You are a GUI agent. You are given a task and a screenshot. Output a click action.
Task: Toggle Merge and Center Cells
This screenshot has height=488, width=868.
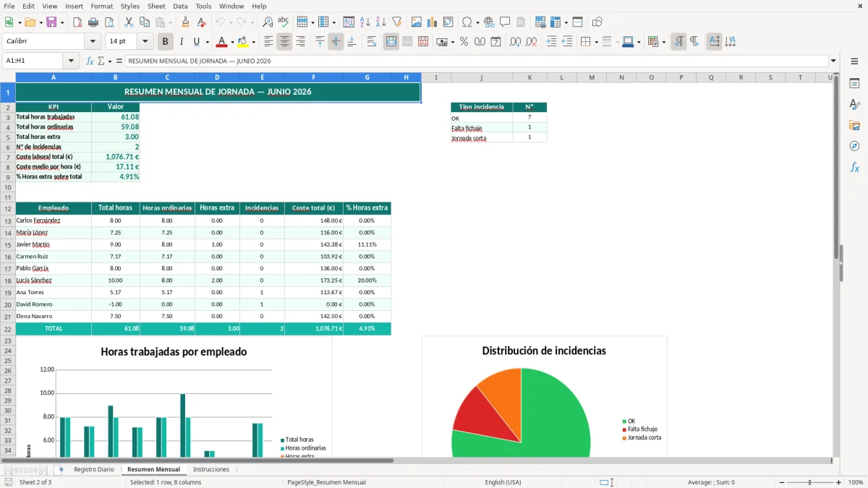tap(391, 42)
